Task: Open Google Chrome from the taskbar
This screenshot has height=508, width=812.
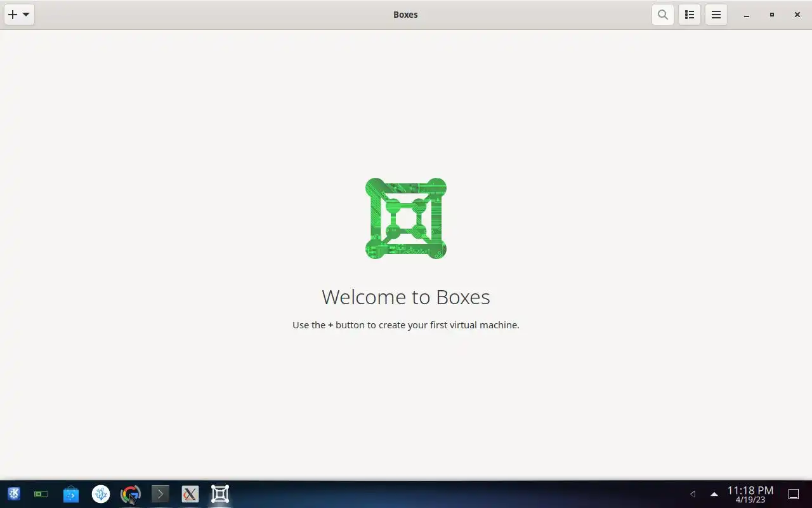Action: coord(131,494)
